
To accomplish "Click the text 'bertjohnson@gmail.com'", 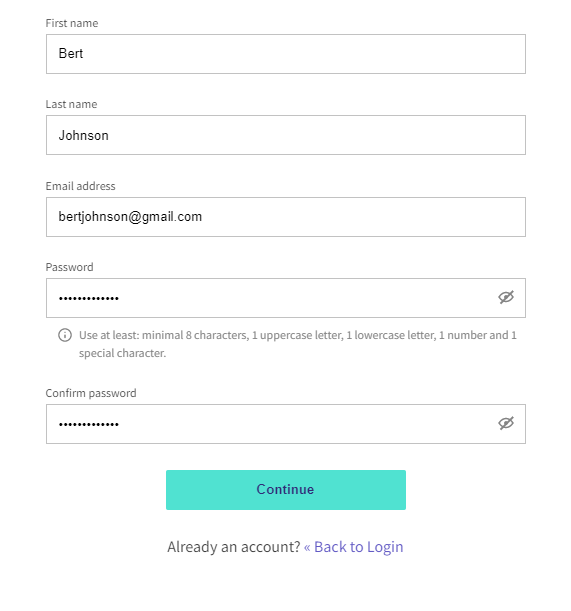I will [x=130, y=217].
